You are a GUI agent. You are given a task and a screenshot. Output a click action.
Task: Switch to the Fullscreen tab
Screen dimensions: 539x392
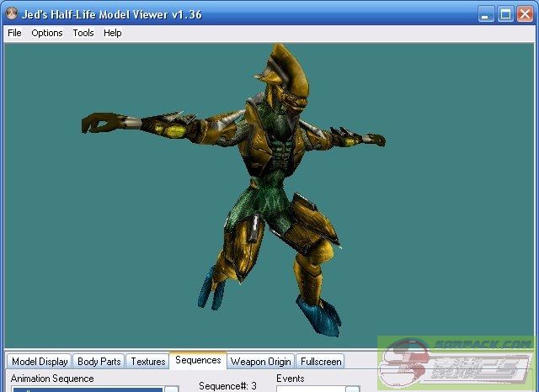(321, 362)
